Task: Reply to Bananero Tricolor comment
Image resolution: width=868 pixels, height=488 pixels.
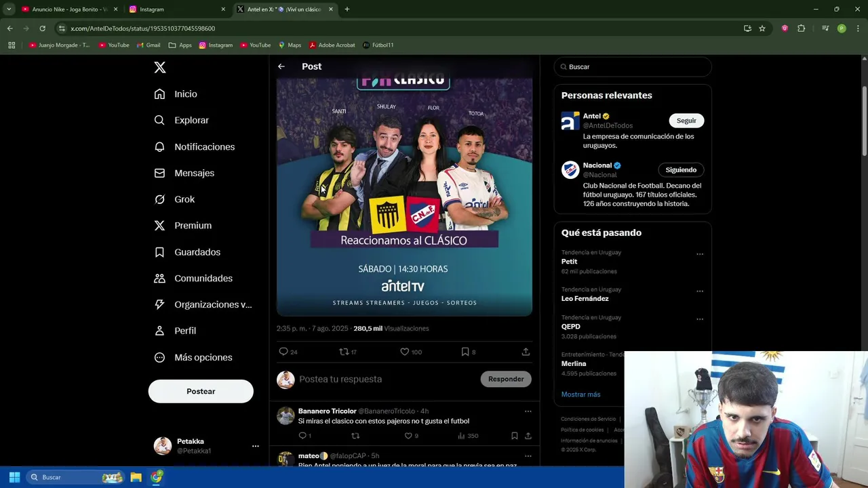Action: point(302,436)
